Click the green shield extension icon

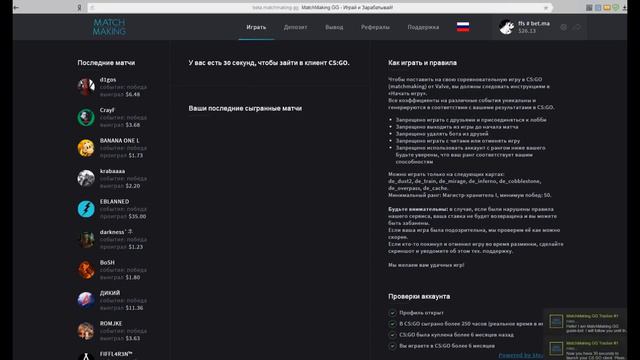(x=616, y=7)
